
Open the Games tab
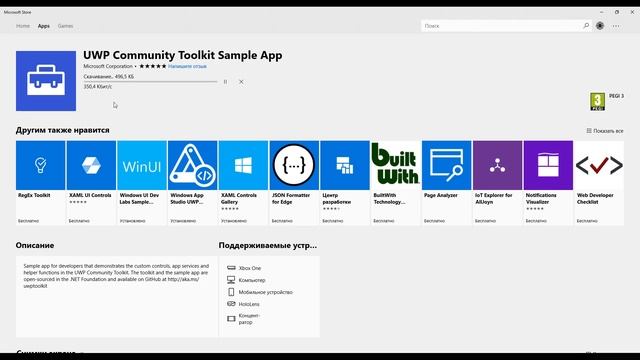65,26
